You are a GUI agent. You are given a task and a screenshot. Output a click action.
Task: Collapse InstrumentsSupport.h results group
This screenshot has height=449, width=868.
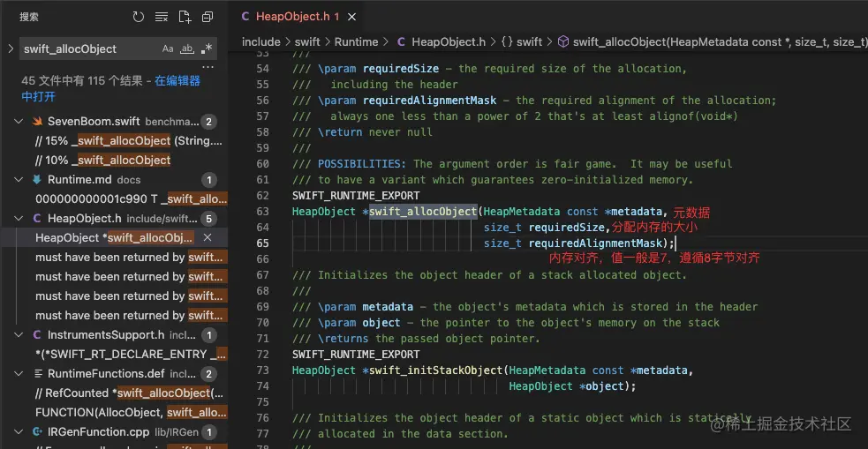19,334
